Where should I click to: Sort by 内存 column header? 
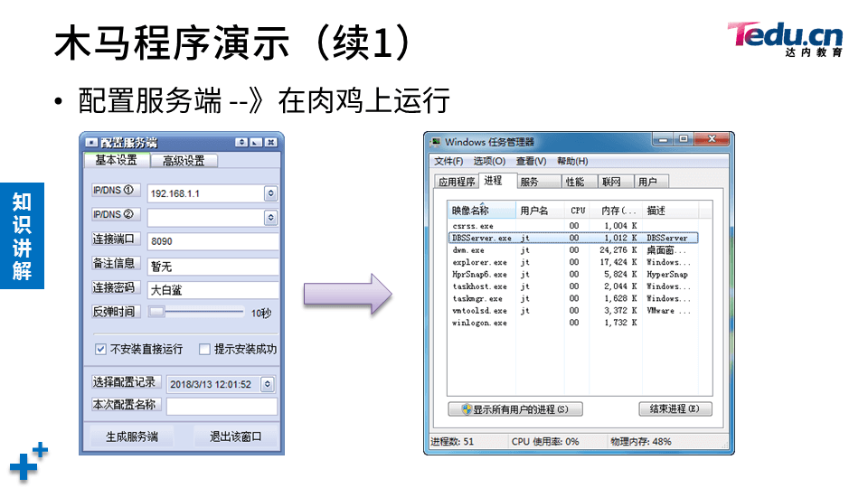(x=617, y=211)
